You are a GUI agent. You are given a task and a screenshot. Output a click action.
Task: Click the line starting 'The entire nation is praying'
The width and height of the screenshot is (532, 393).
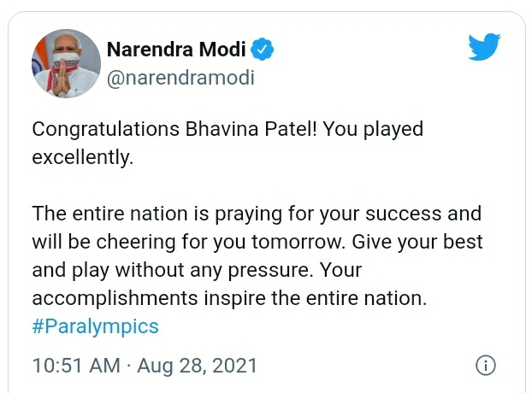coord(256,214)
